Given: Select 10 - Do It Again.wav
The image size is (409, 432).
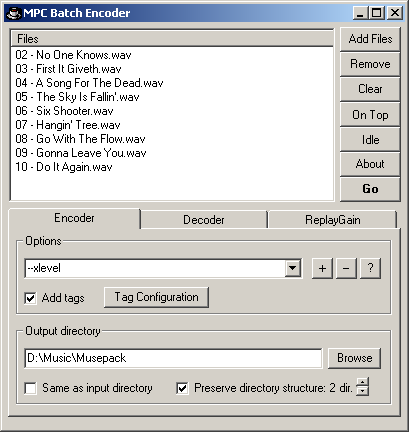Looking at the screenshot, I should [x=64, y=167].
